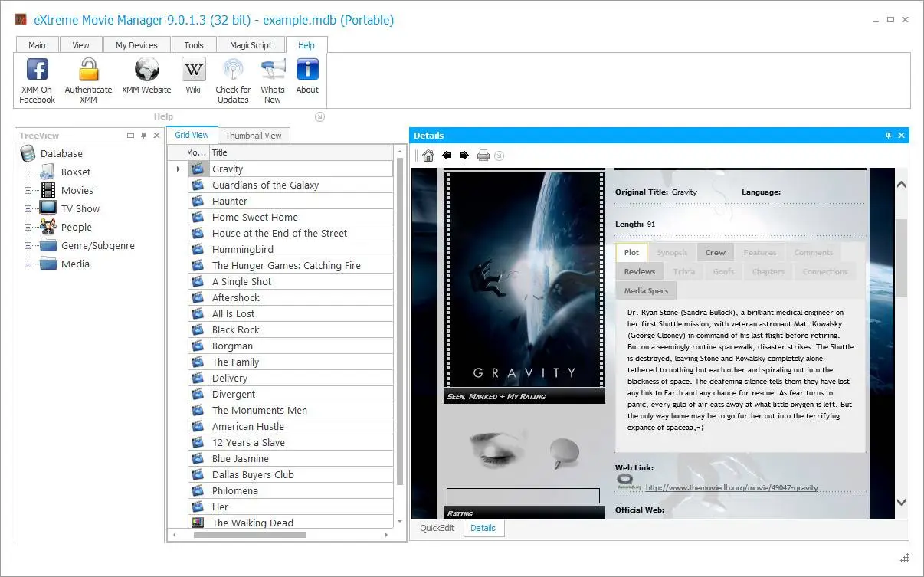The height and width of the screenshot is (577, 924).
Task: Open themoviedb.org Gravity web link
Action: tap(732, 487)
